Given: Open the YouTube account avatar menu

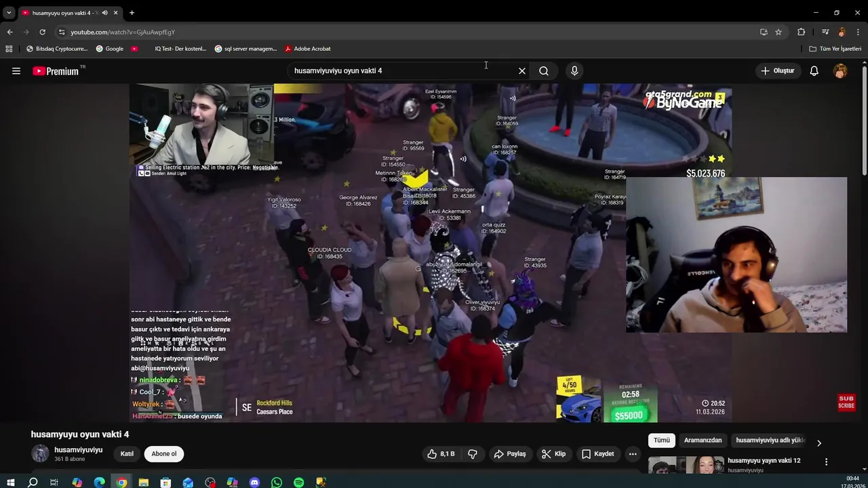Looking at the screenshot, I should [x=840, y=70].
